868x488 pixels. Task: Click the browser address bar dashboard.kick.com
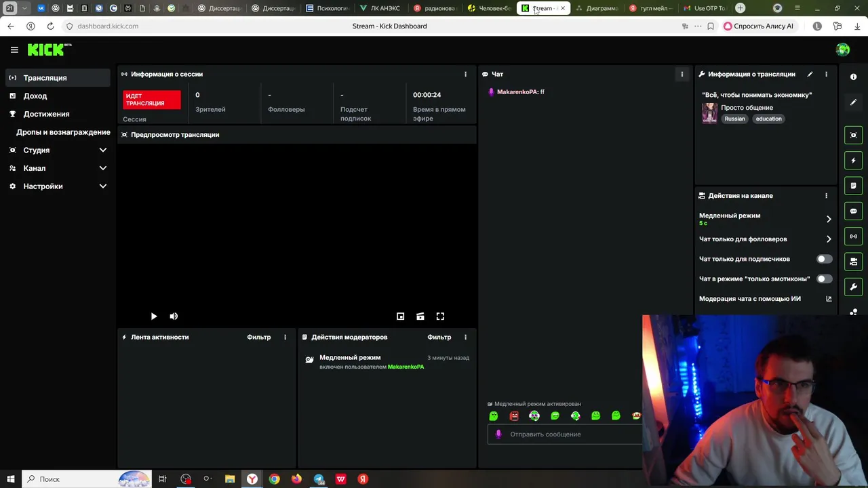click(x=108, y=26)
